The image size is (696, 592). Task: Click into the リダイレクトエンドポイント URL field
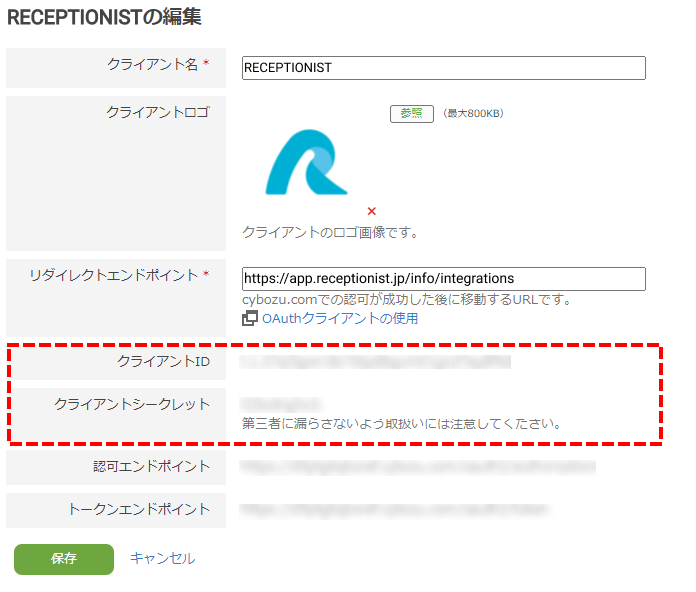click(x=443, y=278)
